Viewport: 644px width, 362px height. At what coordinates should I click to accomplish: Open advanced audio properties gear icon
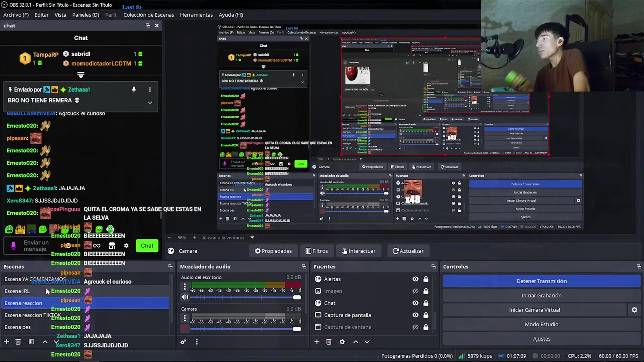(183, 342)
